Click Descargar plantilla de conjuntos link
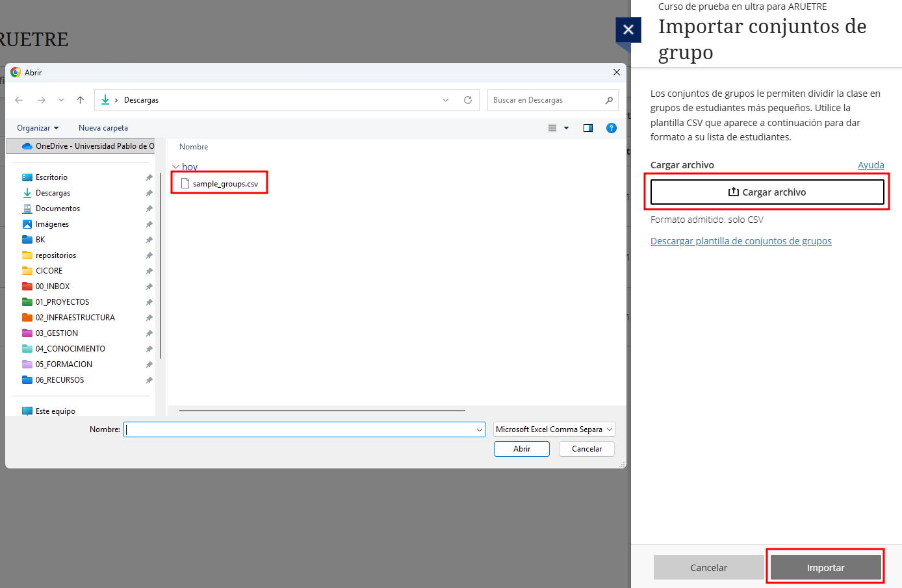This screenshot has width=902, height=588. click(x=741, y=241)
